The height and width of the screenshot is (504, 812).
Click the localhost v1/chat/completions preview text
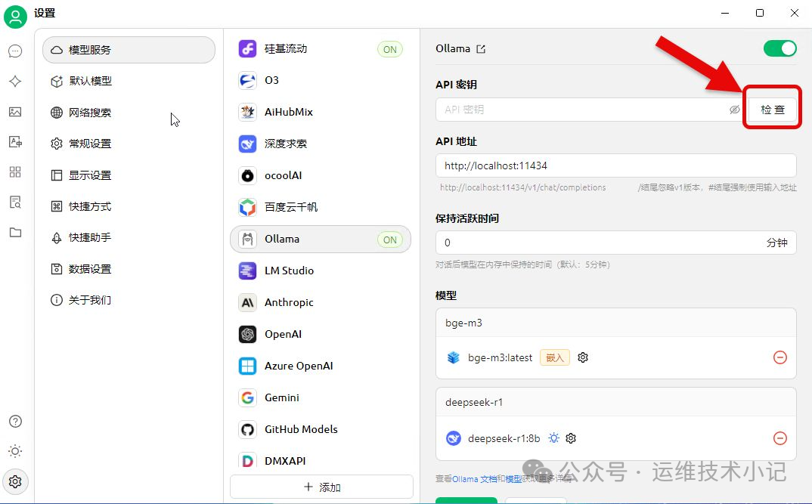(x=522, y=188)
